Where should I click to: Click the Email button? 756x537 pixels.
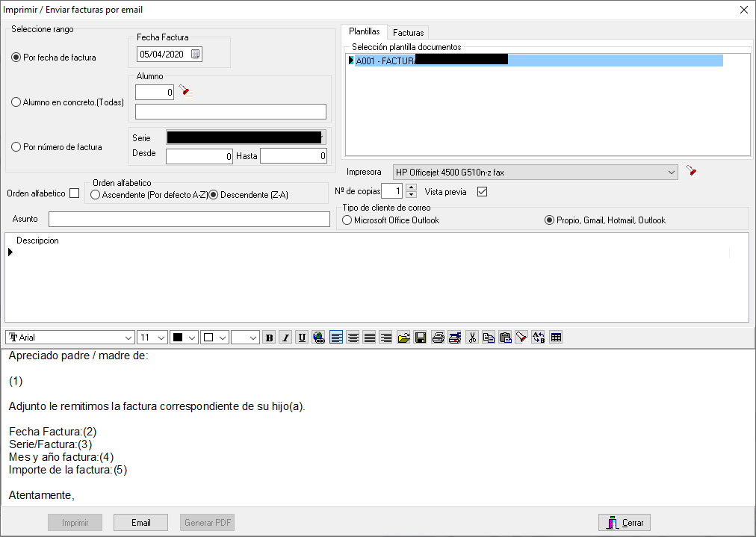(x=140, y=523)
